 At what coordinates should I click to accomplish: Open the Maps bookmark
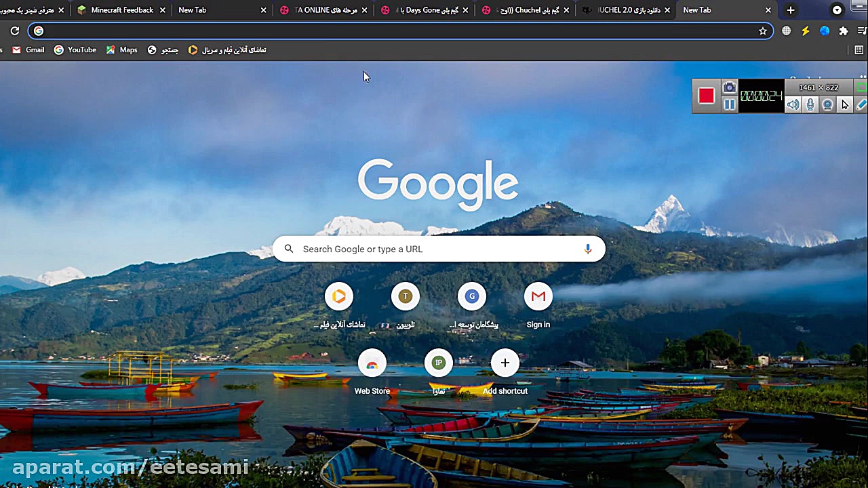(122, 50)
